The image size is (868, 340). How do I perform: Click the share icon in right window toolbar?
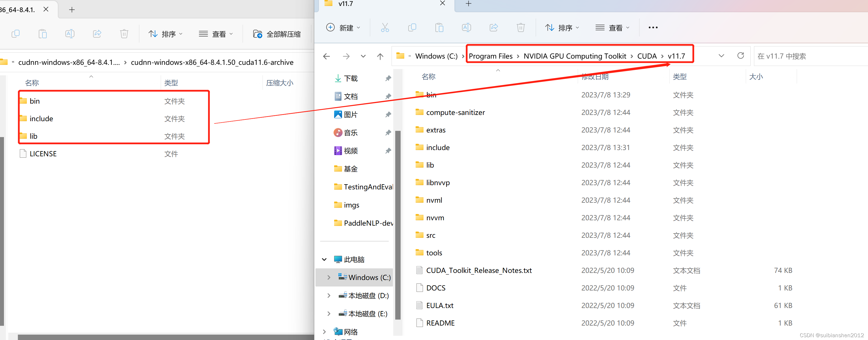coord(493,28)
